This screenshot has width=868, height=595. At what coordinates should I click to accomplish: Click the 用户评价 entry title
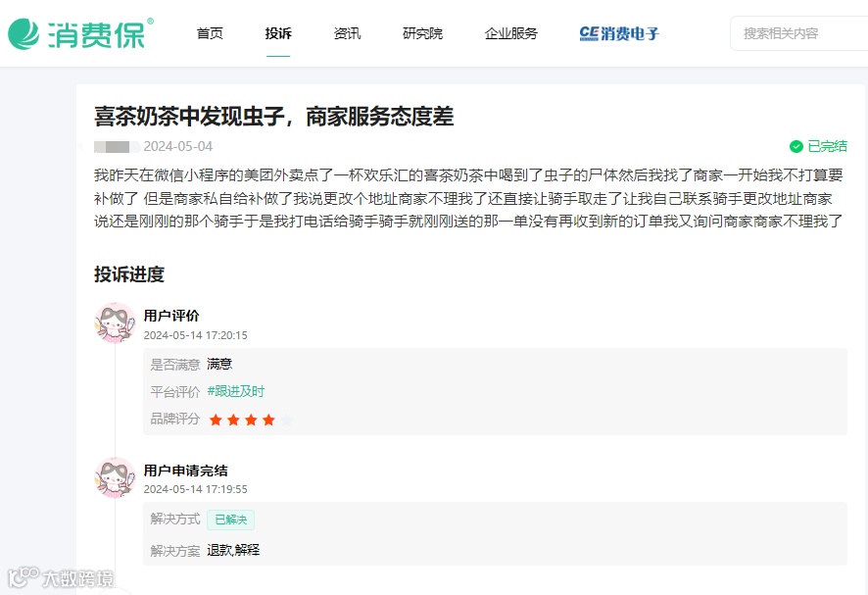tap(171, 316)
